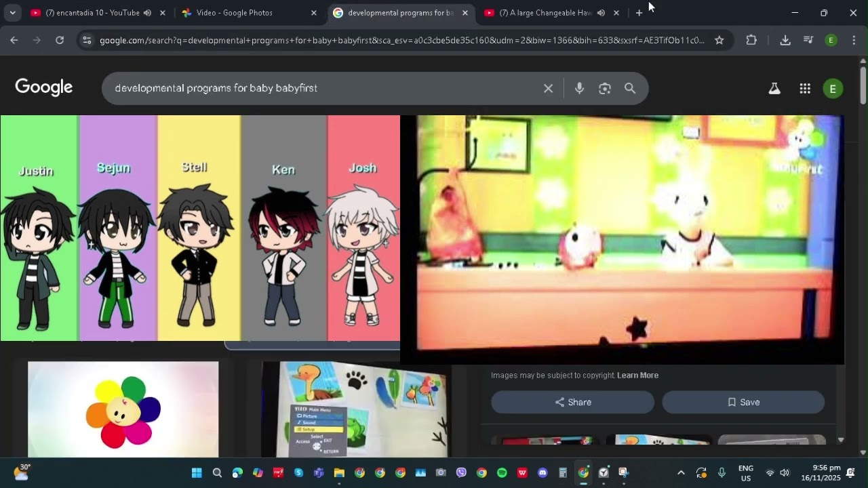This screenshot has width=868, height=488.
Task: Open the weather widget showing 30°
Action: click(22, 472)
